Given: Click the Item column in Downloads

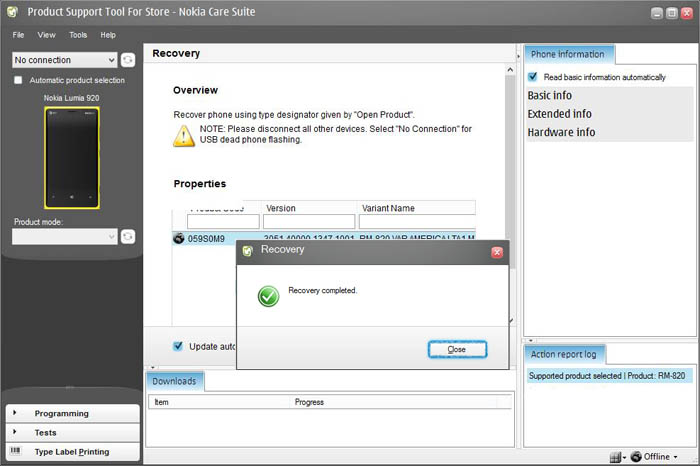Looking at the screenshot, I should click(x=219, y=402).
